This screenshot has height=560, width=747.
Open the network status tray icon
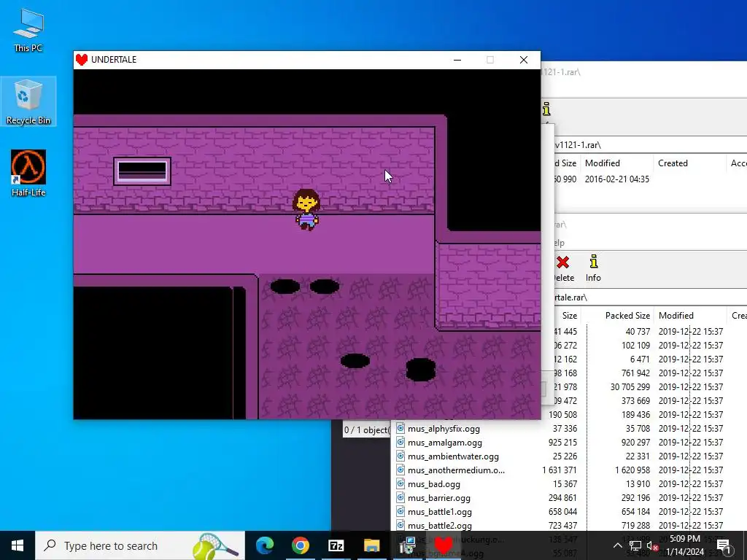[635, 545]
